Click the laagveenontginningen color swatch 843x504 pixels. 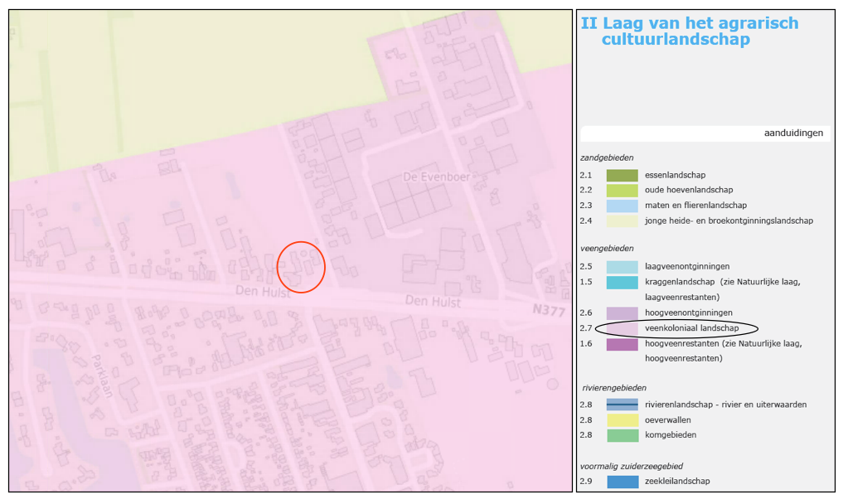tap(622, 266)
